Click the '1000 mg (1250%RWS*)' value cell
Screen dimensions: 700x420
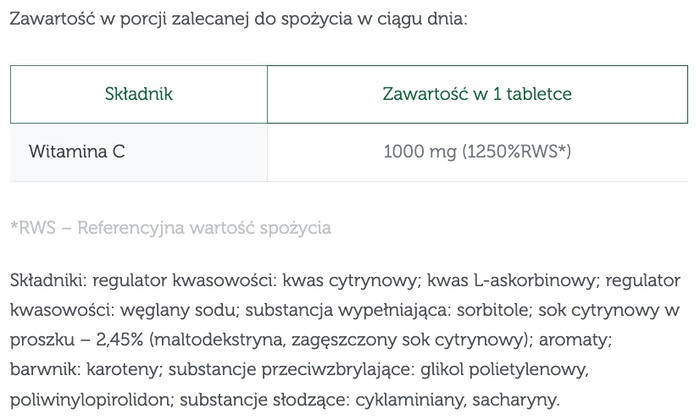click(477, 153)
